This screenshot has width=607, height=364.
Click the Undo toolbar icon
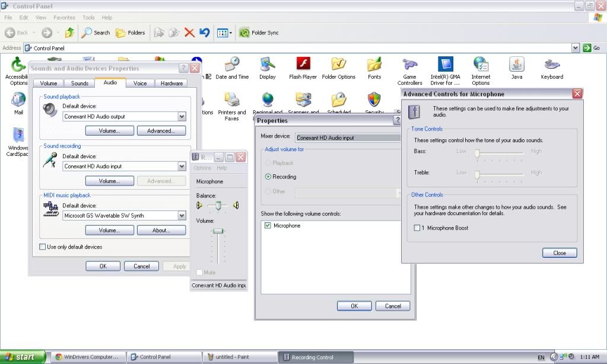pos(204,33)
